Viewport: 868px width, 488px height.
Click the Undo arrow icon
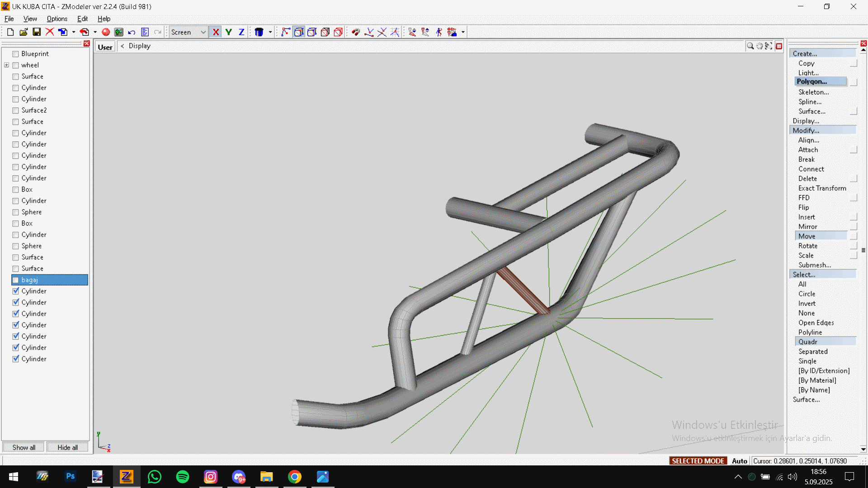[132, 32]
